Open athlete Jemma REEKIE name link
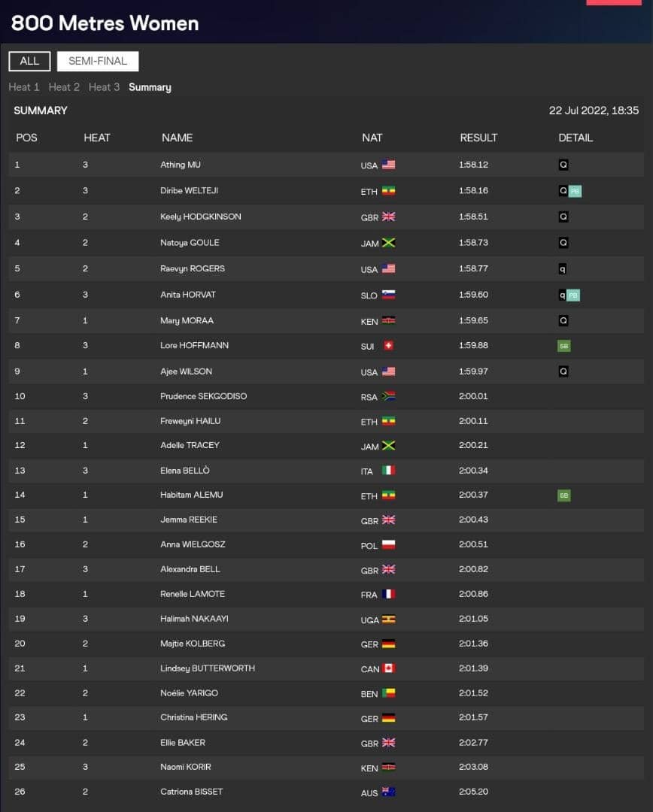 [x=189, y=520]
